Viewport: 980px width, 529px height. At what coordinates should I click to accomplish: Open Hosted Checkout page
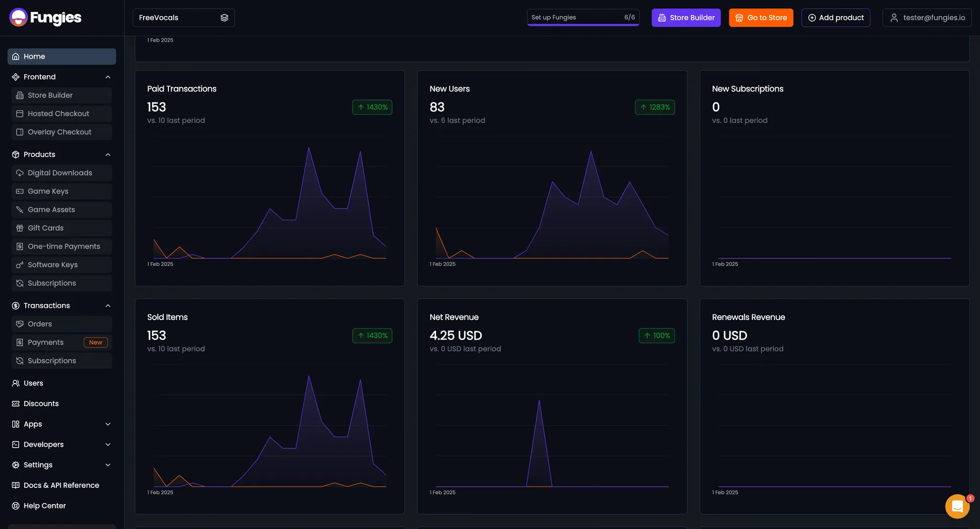pos(62,114)
